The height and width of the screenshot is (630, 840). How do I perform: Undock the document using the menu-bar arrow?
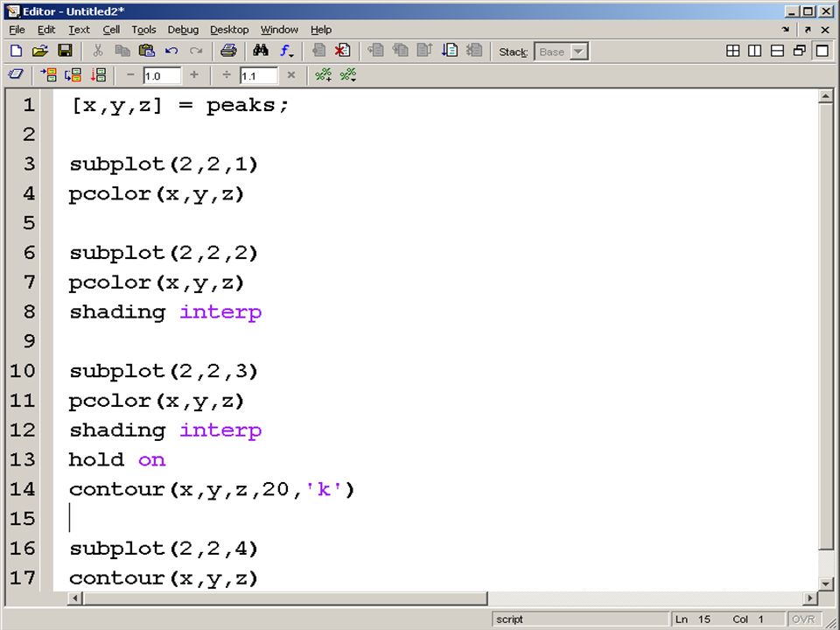pos(808,30)
